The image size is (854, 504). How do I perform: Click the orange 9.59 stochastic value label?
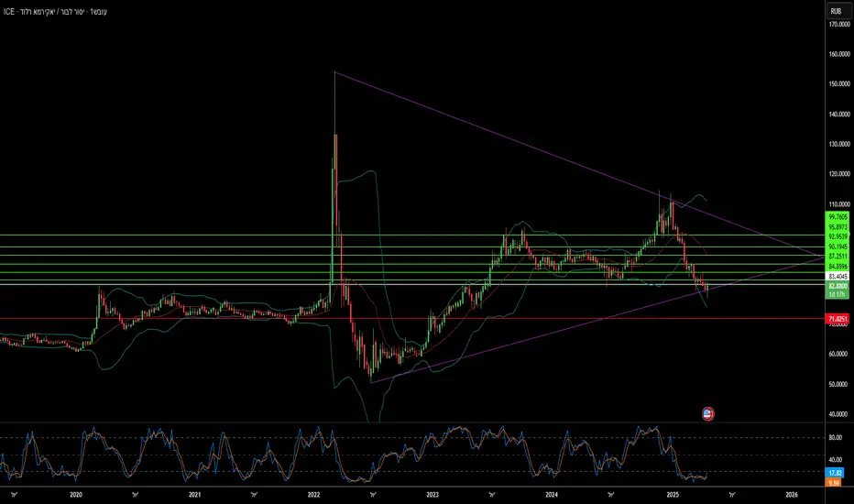click(834, 483)
